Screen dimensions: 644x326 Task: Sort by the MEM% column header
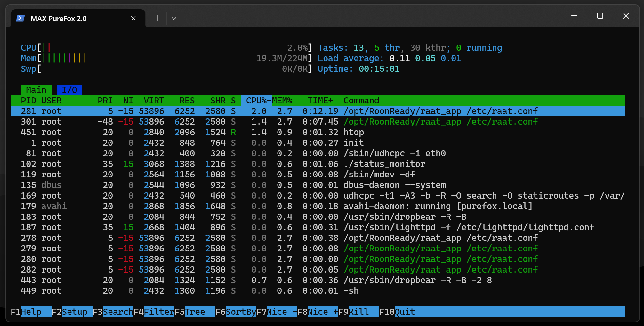coord(282,101)
